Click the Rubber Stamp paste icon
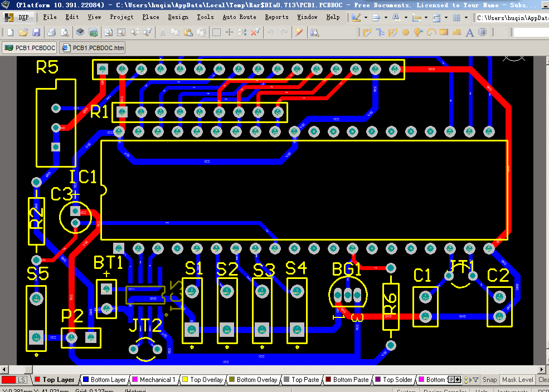The image size is (549, 392). 201,32
